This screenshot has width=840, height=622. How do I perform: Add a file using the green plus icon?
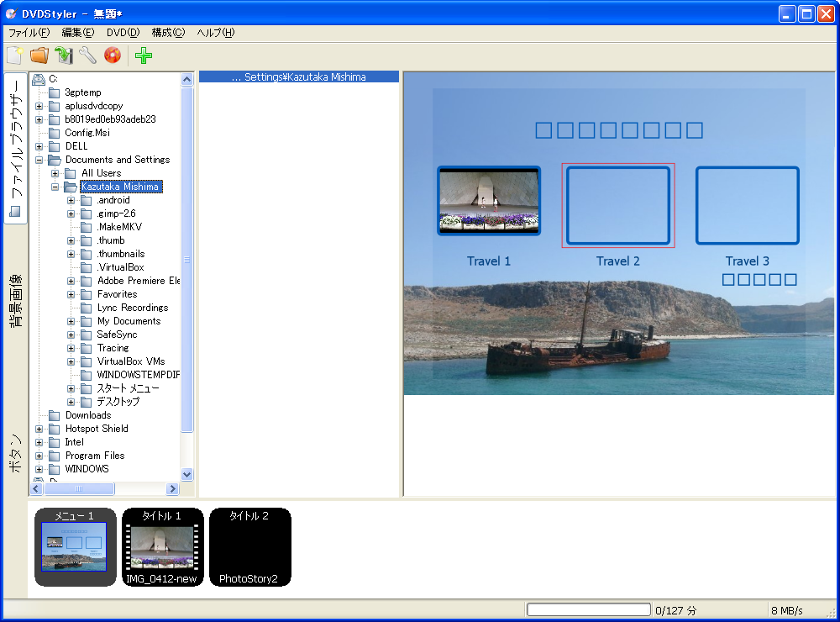pos(143,55)
